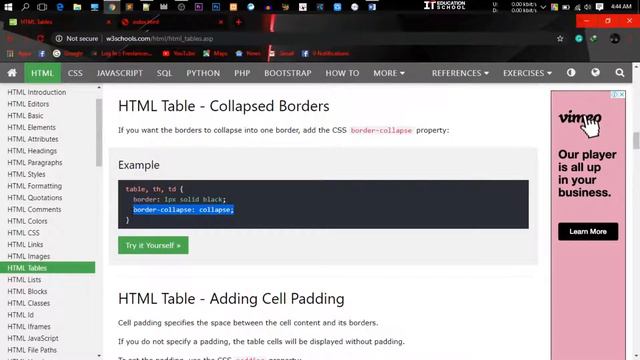Open the Chrome profile avatar
The height and width of the screenshot is (360, 640).
(x=615, y=38)
